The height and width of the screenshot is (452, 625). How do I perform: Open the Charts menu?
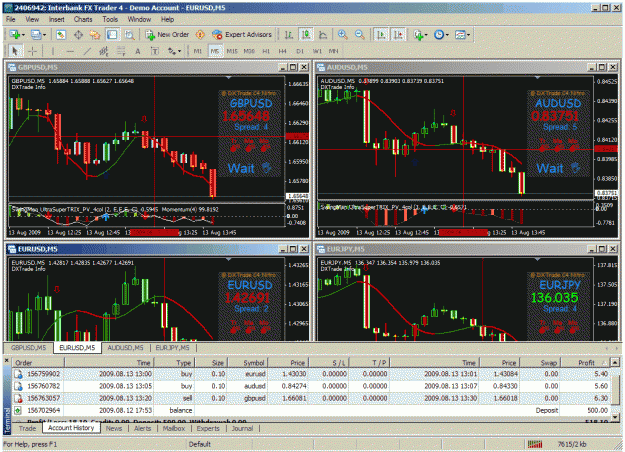[83, 19]
